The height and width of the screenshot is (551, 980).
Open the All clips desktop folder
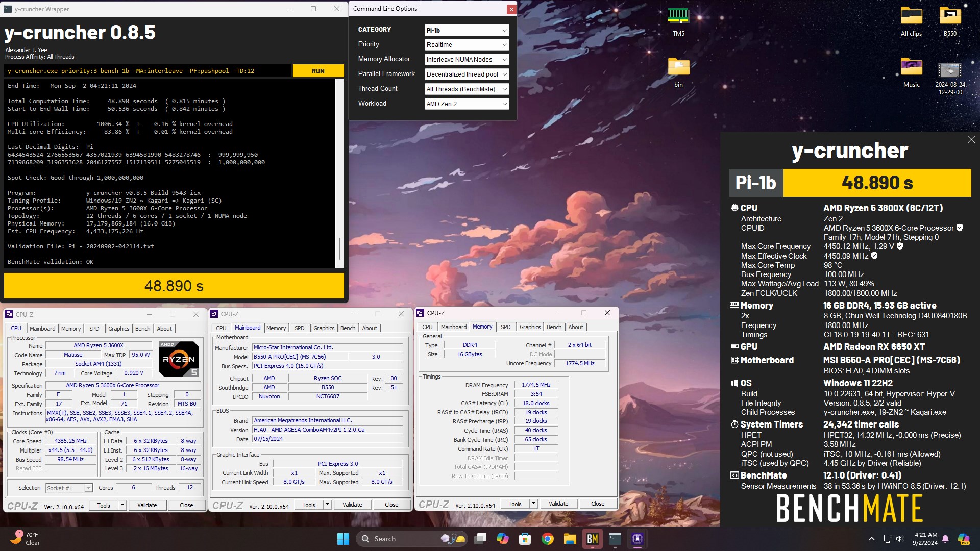coord(911,21)
